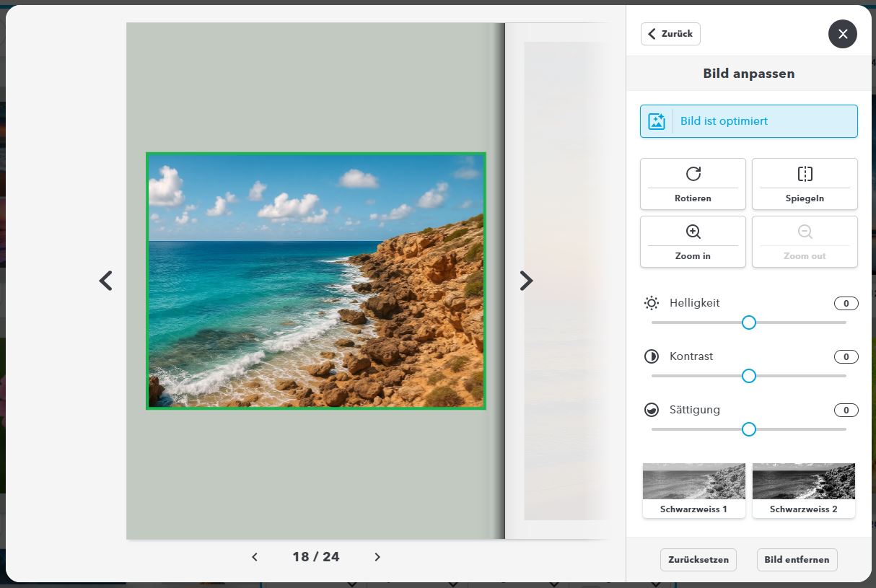Click the Helligkeit sun icon
876x588 pixels.
[652, 303]
